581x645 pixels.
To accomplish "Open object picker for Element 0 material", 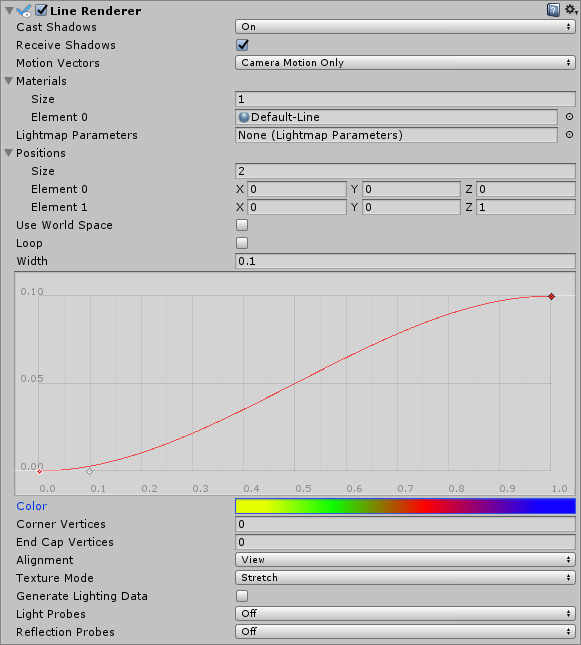I will pos(569,117).
